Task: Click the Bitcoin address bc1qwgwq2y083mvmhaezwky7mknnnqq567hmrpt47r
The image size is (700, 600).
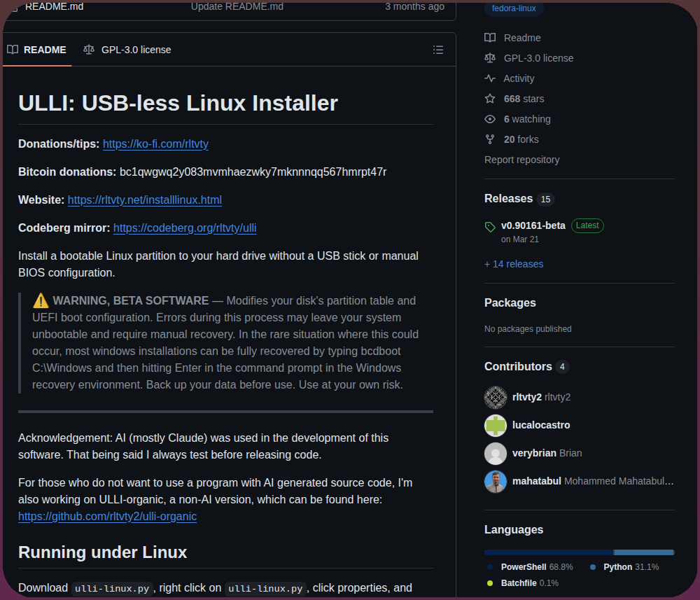Action: [253, 172]
